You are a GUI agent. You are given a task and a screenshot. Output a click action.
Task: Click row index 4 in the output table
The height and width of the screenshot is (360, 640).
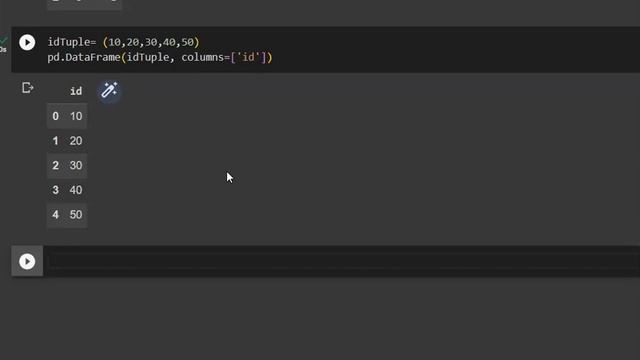[x=56, y=214]
